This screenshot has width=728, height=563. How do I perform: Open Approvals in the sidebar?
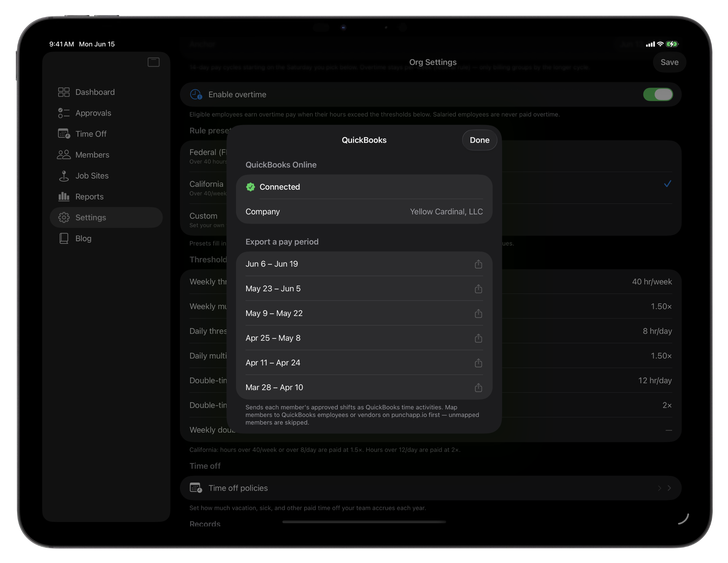tap(106, 113)
